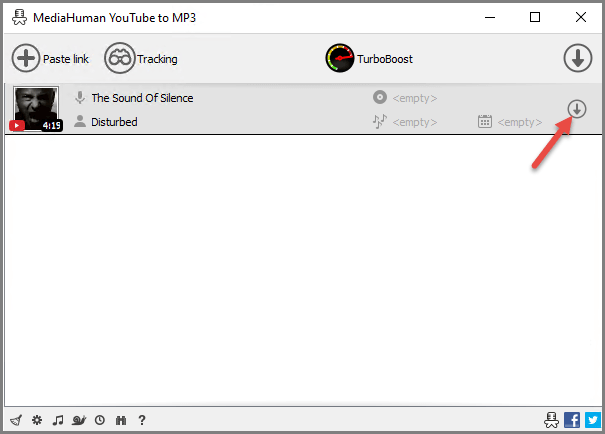Open the clock history icon
The width and height of the screenshot is (605, 434).
(x=100, y=420)
